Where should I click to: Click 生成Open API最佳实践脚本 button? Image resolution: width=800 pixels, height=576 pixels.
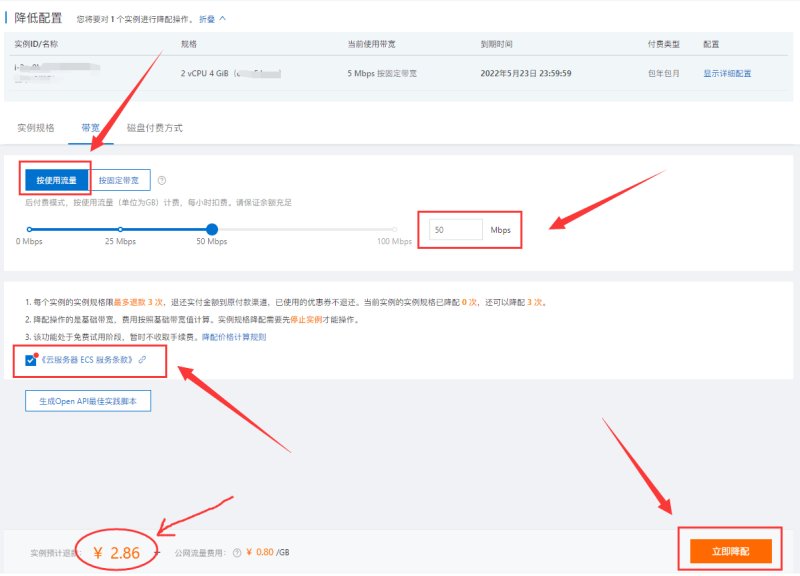(88, 401)
